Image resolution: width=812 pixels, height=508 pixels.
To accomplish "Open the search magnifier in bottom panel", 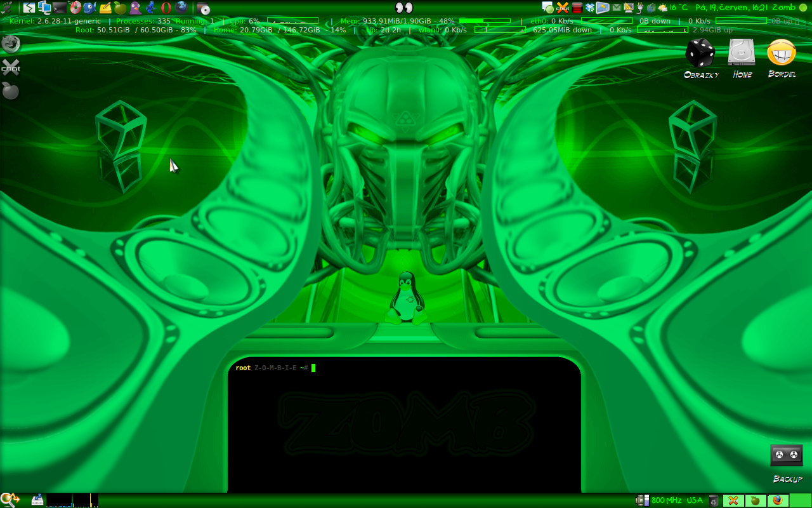I will [x=11, y=500].
